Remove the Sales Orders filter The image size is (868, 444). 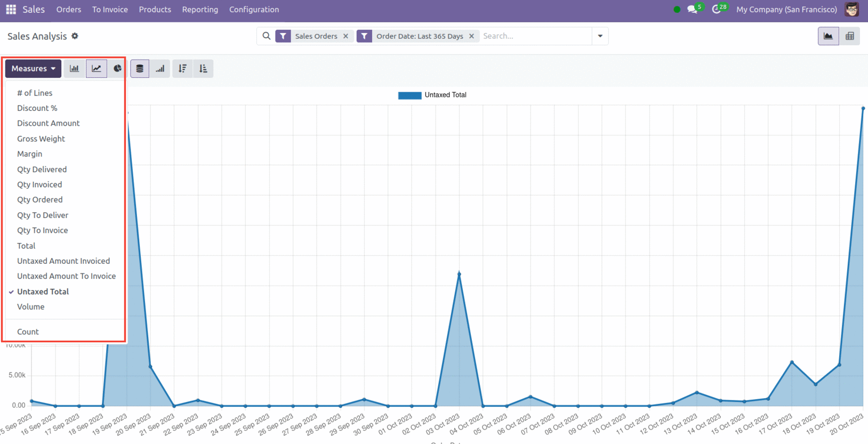pyautogui.click(x=345, y=36)
